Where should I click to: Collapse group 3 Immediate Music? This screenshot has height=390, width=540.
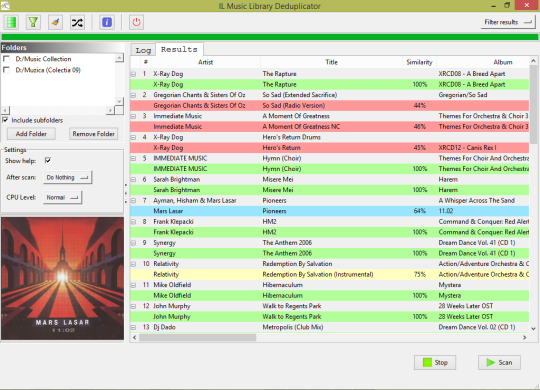[x=134, y=116]
